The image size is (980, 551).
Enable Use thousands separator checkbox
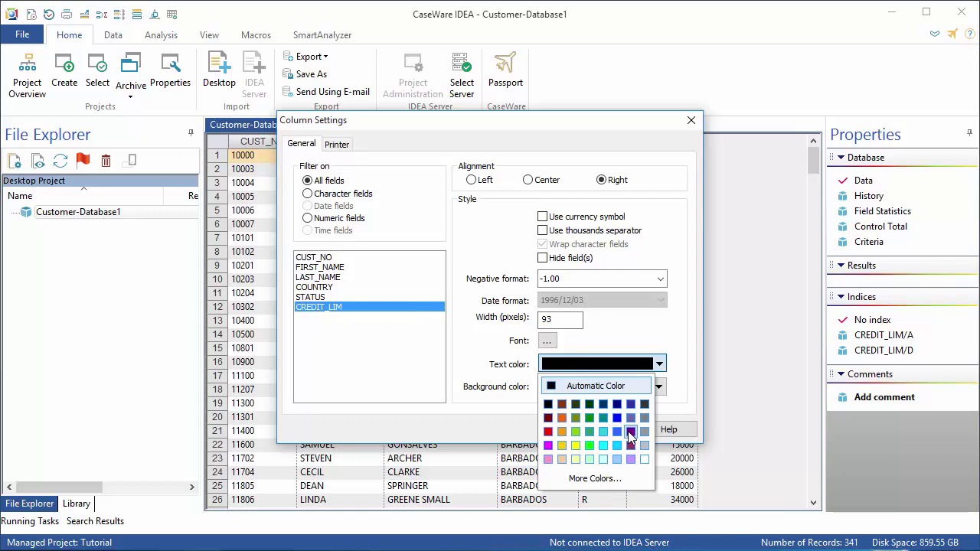543,230
